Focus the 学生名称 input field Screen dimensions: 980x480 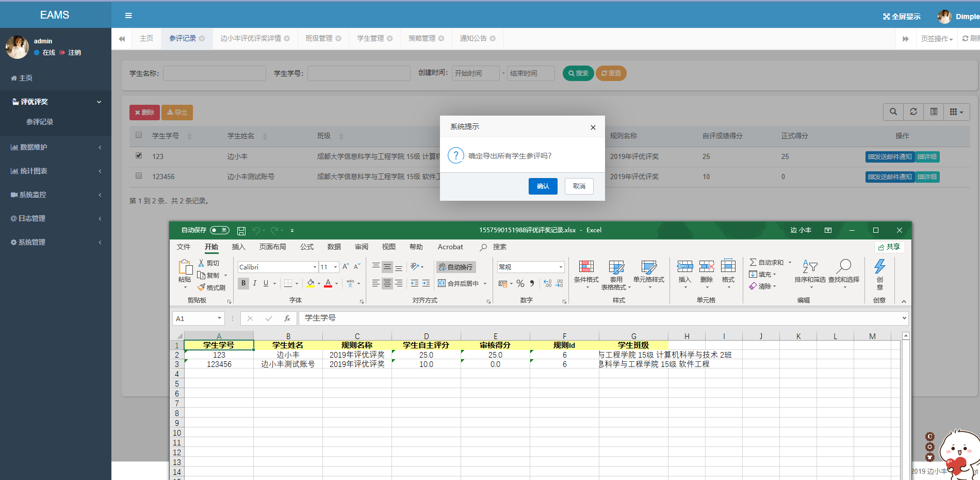215,73
